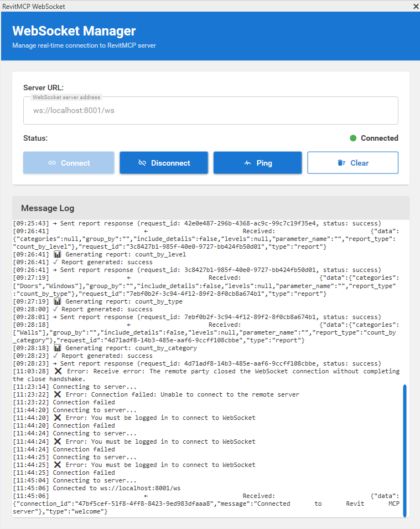The width and height of the screenshot is (420, 529).
Task: Click the Message Log header
Action: click(x=48, y=208)
